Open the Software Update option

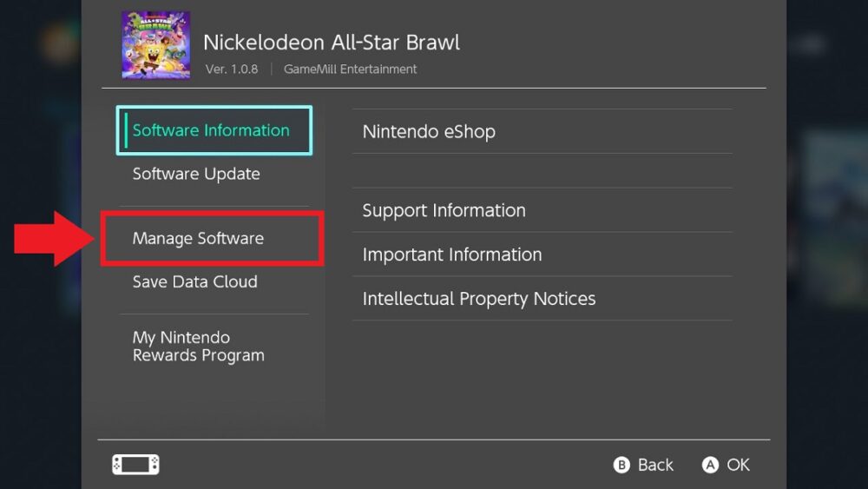pyautogui.click(x=196, y=174)
